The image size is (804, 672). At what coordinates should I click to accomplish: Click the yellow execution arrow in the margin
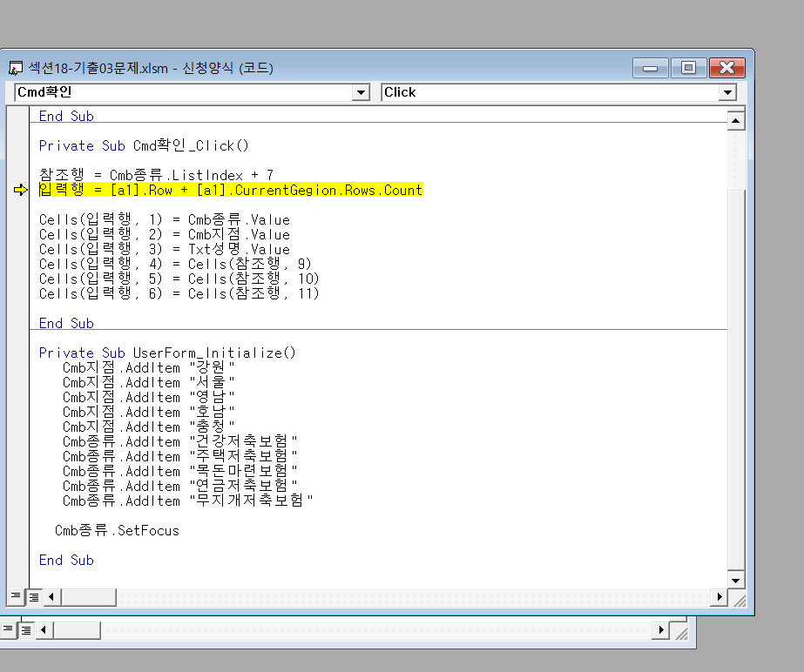(21, 190)
